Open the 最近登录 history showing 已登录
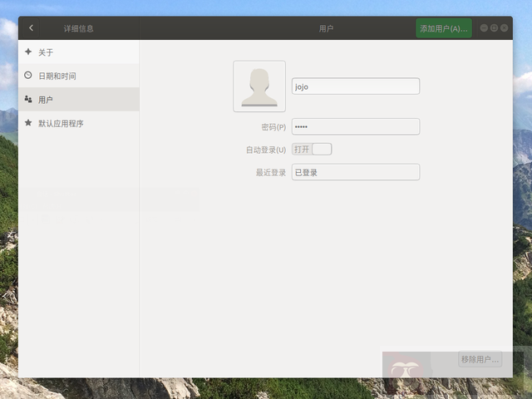The height and width of the screenshot is (399, 532). click(x=355, y=172)
